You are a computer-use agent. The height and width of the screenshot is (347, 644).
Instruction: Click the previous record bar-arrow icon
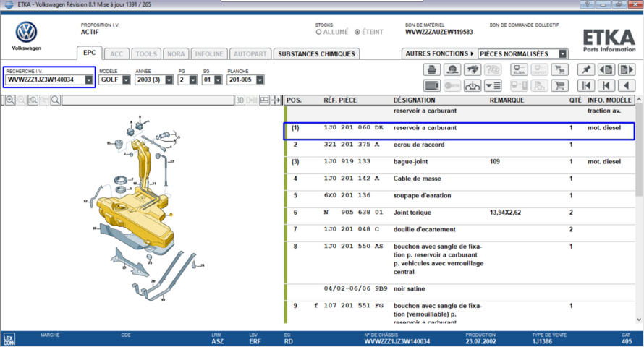point(606,85)
